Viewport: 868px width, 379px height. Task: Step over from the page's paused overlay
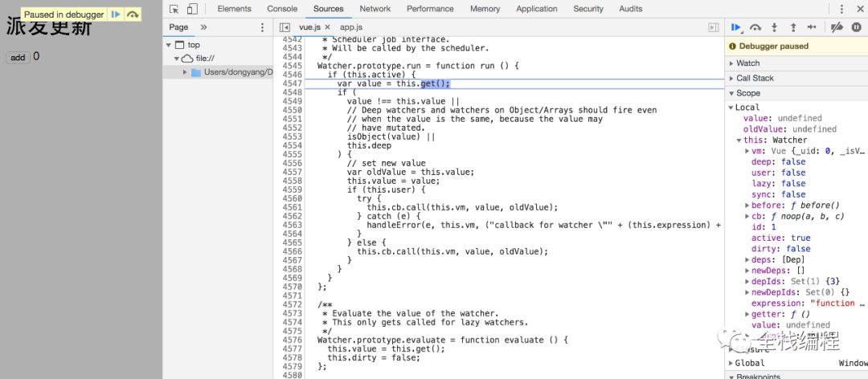[133, 14]
